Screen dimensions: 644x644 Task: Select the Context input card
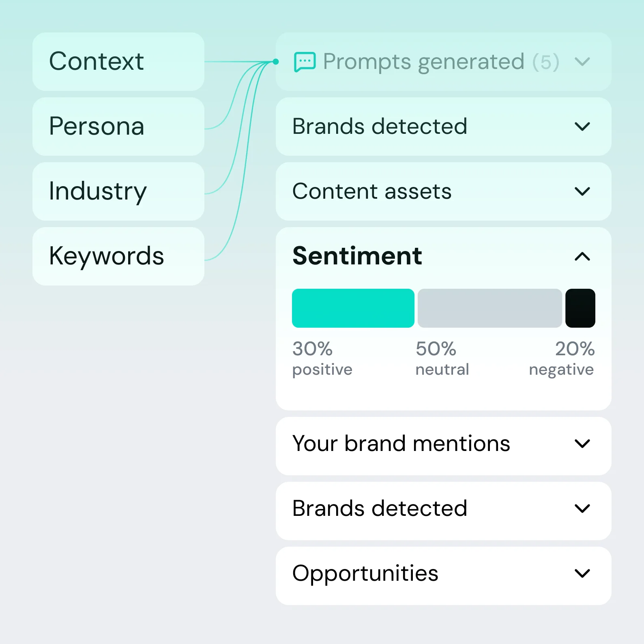click(x=118, y=62)
